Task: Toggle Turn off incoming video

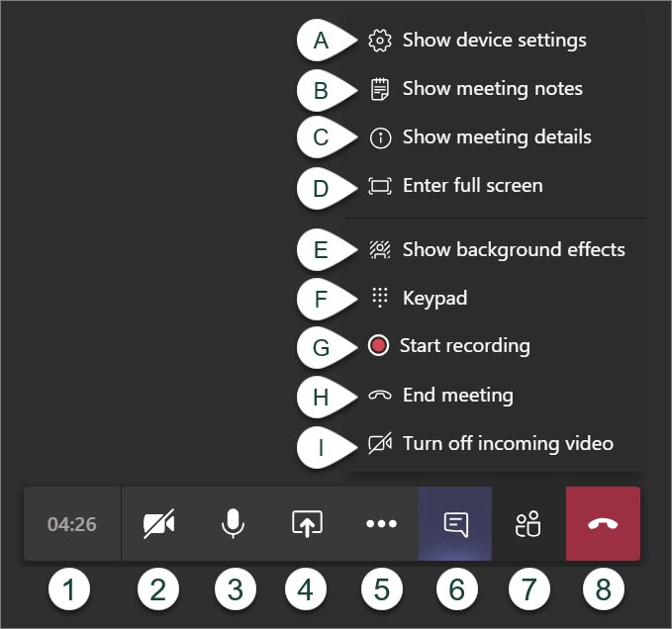Action: click(x=508, y=444)
